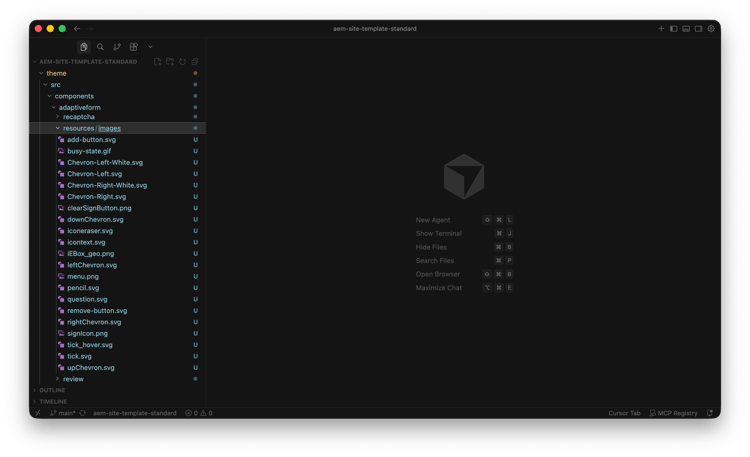Image resolution: width=750 pixels, height=457 pixels.
Task: Collapse the adaptiveform folder
Action: (54, 108)
